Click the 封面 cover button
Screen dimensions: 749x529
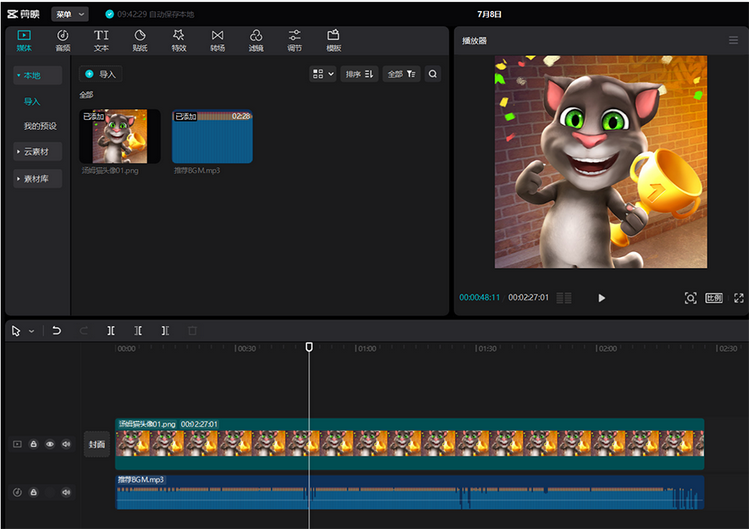point(97,445)
